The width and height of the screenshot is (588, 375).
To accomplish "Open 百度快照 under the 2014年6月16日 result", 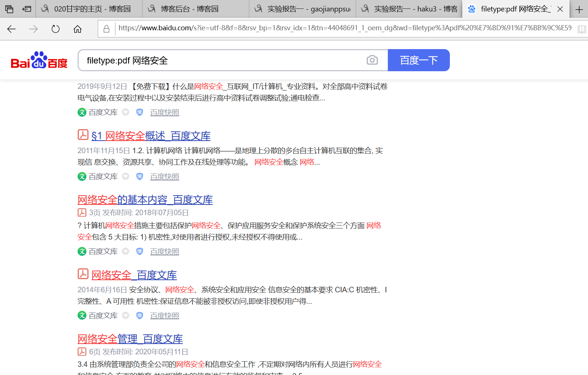I will [x=165, y=316].
